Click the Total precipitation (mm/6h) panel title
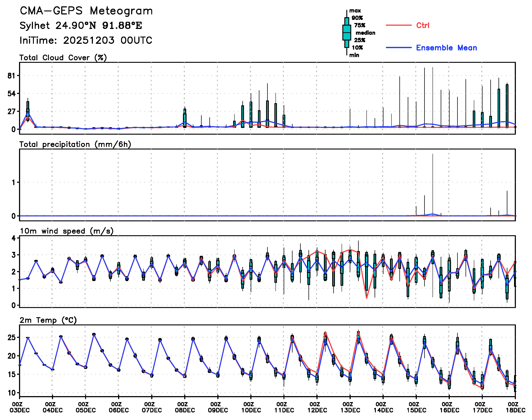Viewport: 532px width, 420px height. pos(75,144)
